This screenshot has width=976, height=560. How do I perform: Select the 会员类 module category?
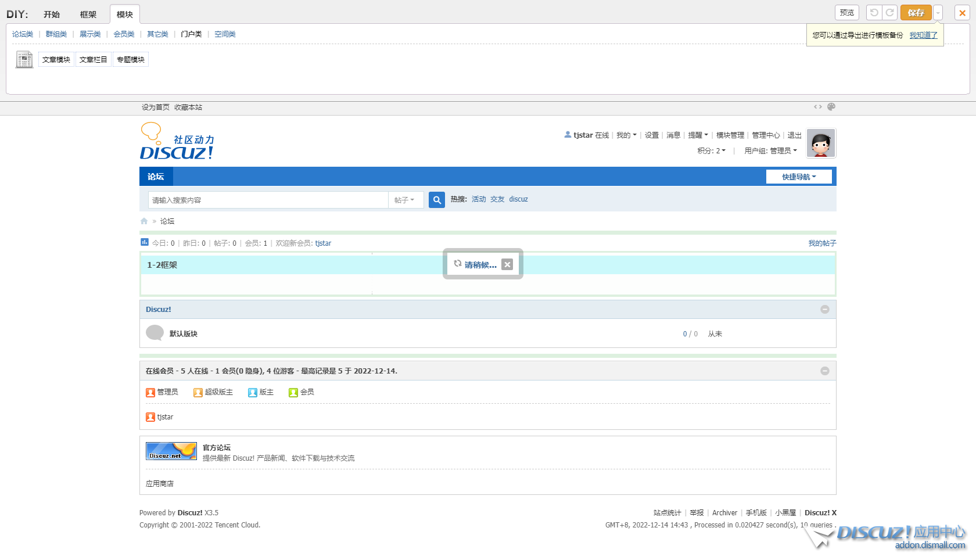(x=124, y=34)
